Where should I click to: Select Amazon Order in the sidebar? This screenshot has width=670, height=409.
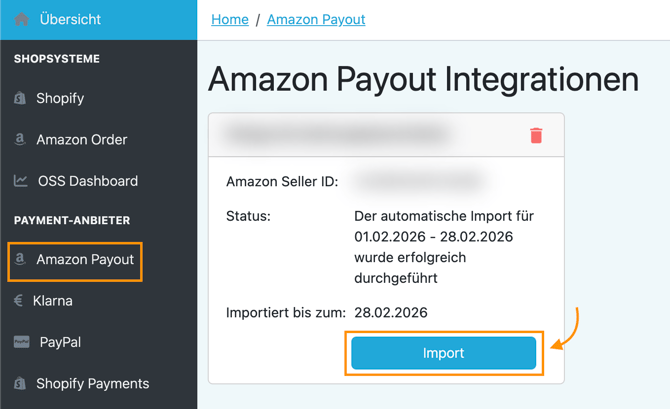click(x=82, y=140)
